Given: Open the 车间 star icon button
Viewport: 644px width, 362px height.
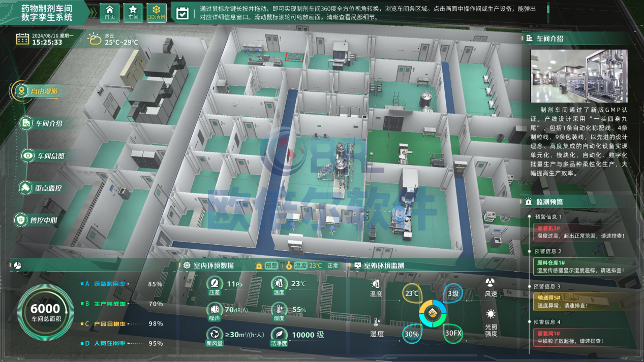Looking at the screenshot, I should click(x=133, y=12).
